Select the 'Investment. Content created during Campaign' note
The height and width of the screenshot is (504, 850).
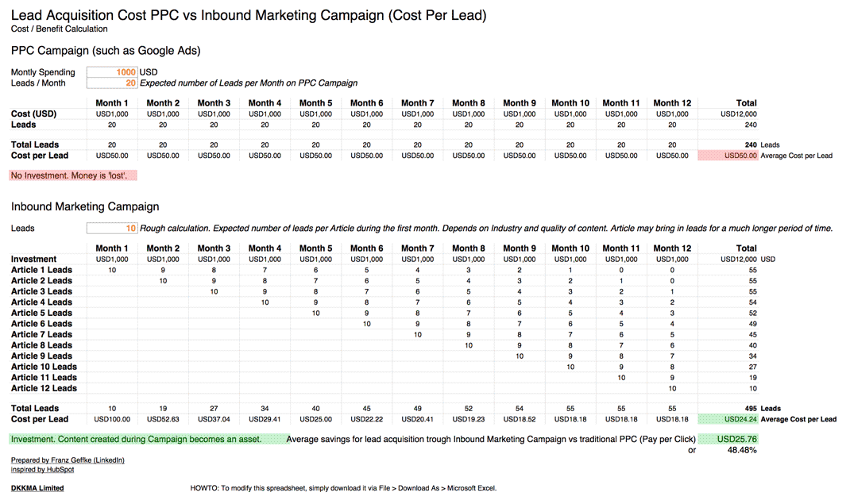148,439
